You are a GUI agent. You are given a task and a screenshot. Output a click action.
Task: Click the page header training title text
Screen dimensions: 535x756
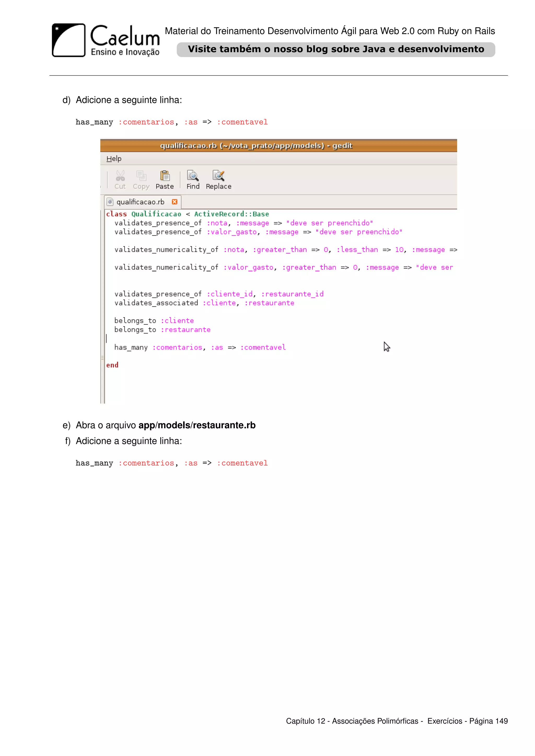click(x=330, y=31)
